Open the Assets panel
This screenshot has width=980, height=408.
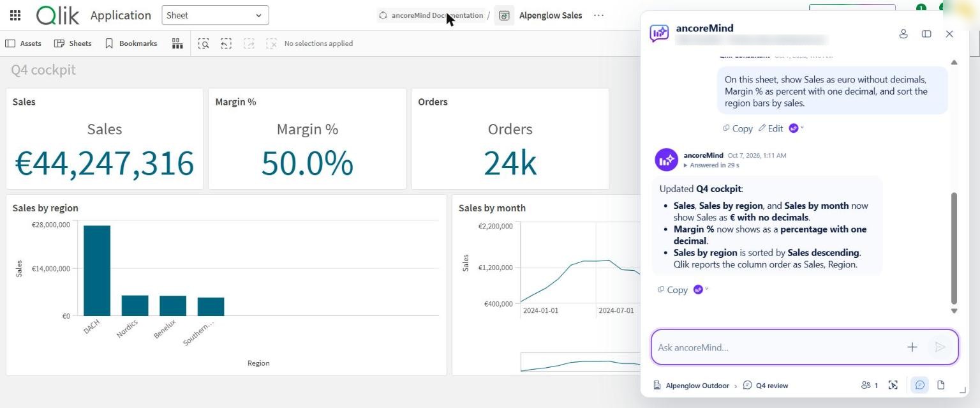coord(24,43)
